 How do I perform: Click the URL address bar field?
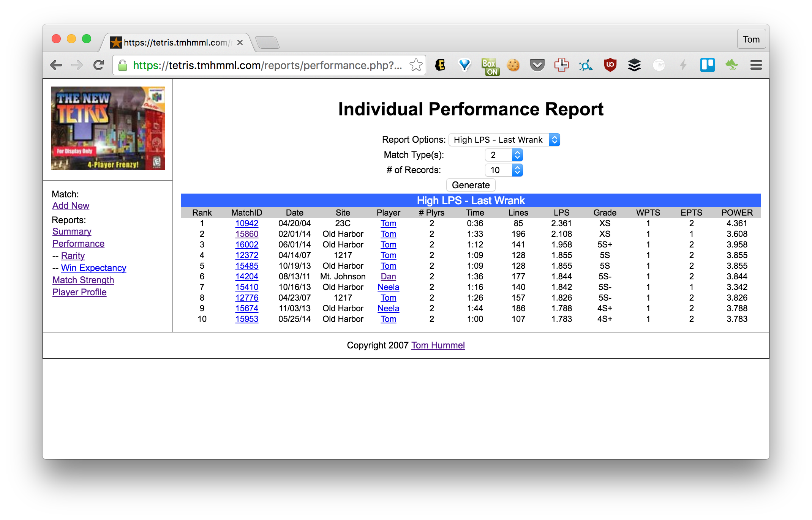point(266,65)
